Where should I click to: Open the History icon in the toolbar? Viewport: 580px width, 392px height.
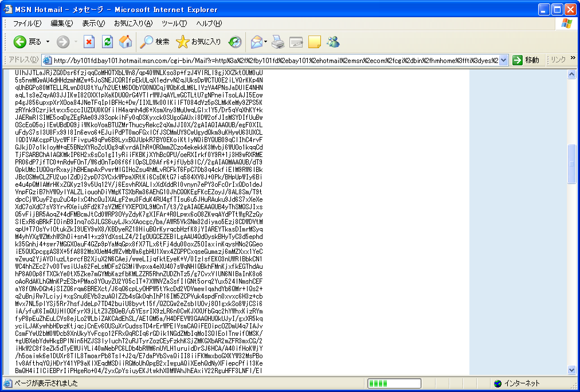tap(235, 42)
